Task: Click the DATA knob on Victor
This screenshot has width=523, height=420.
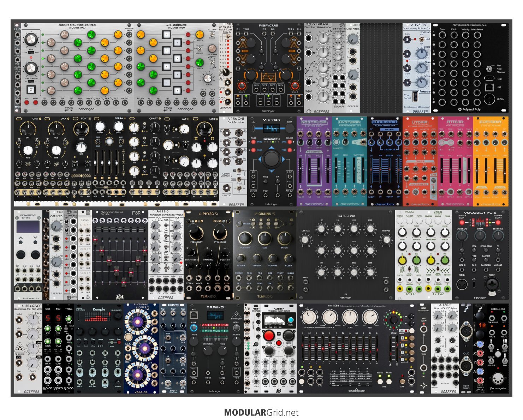Action: [290, 128]
